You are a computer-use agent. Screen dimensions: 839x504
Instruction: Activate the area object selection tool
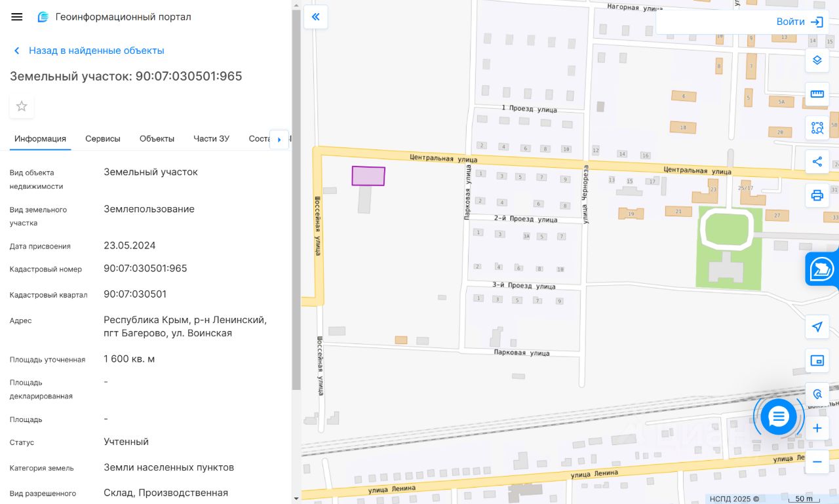coord(817,128)
